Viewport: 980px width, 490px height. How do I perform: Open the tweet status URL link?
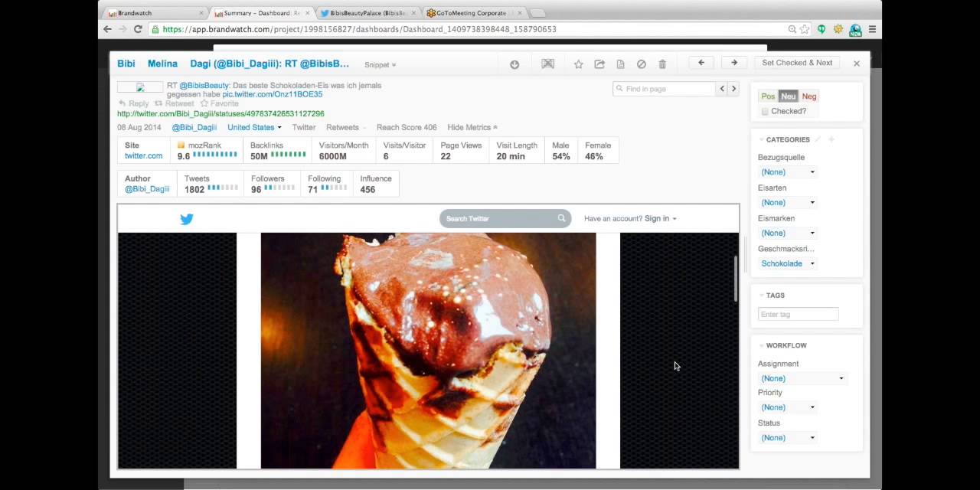point(220,113)
